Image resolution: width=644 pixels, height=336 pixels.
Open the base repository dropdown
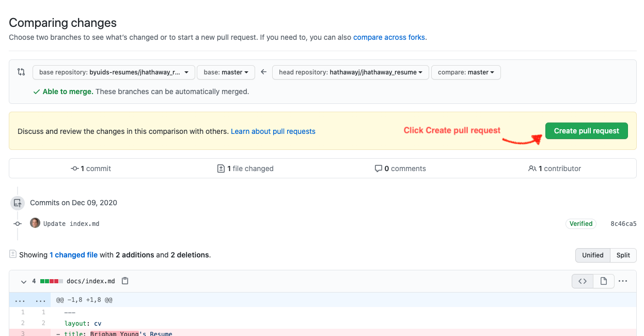coord(114,72)
